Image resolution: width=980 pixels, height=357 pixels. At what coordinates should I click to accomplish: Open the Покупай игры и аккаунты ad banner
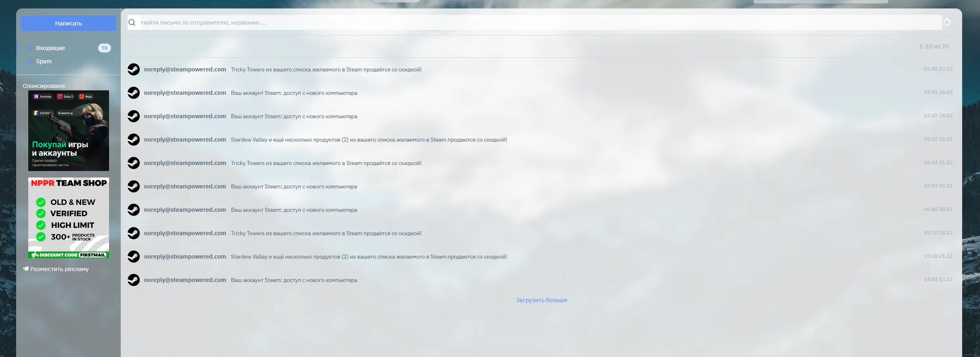click(69, 131)
